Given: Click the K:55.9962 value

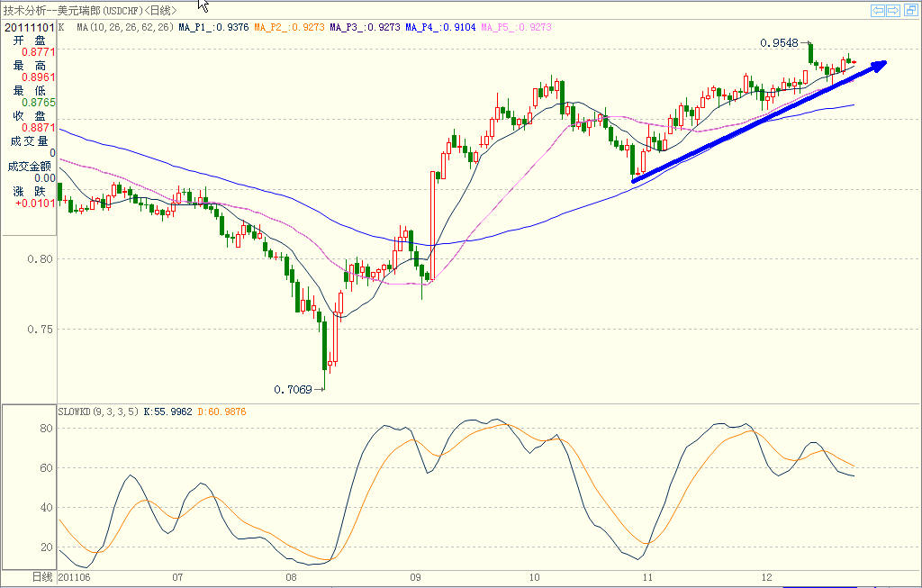Looking at the screenshot, I should [x=167, y=412].
